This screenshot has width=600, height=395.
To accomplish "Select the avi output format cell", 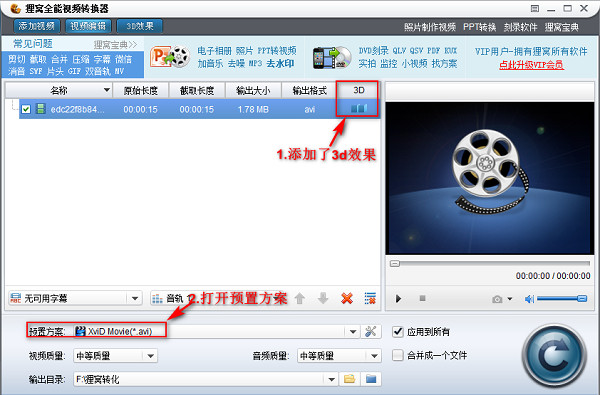I will 310,109.
